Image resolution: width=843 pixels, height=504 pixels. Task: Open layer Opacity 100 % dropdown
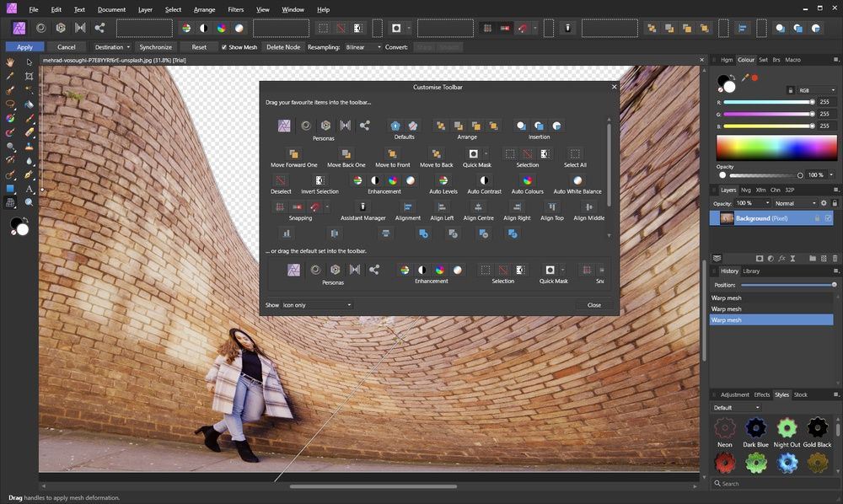(x=753, y=203)
